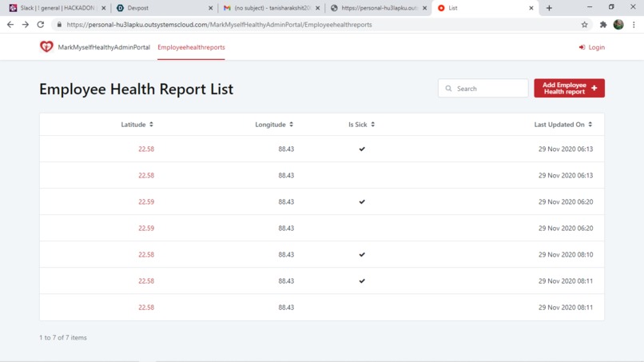Open latitude 22.58 in checked 08:11 row
Screen dimensions: 644x362
(x=146, y=281)
